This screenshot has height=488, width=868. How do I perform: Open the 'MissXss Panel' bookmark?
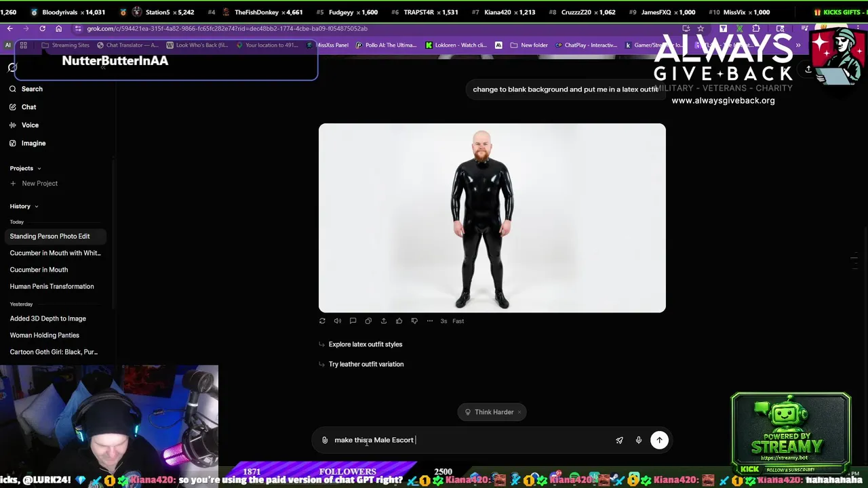(x=328, y=45)
